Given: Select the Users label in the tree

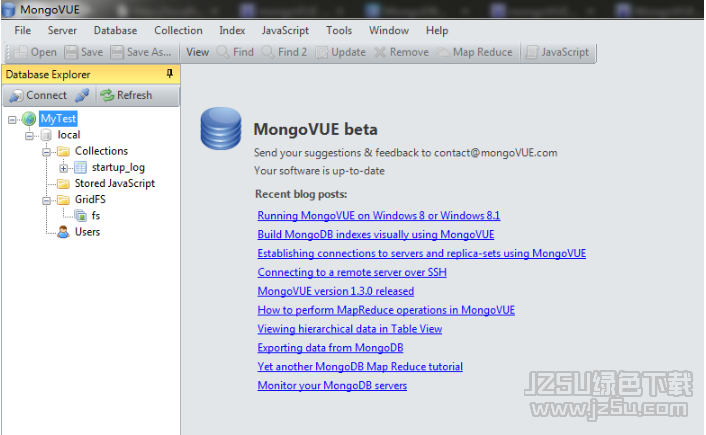Looking at the screenshot, I should pos(87,232).
